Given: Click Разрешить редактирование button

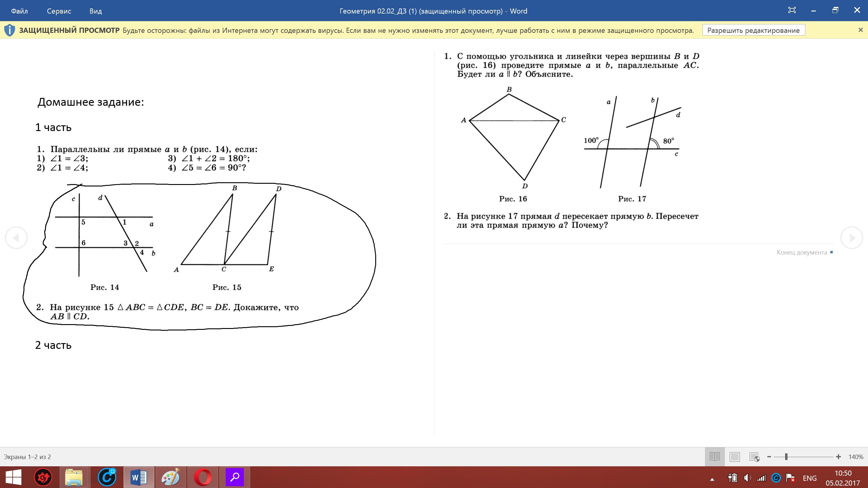Looking at the screenshot, I should pyautogui.click(x=753, y=30).
